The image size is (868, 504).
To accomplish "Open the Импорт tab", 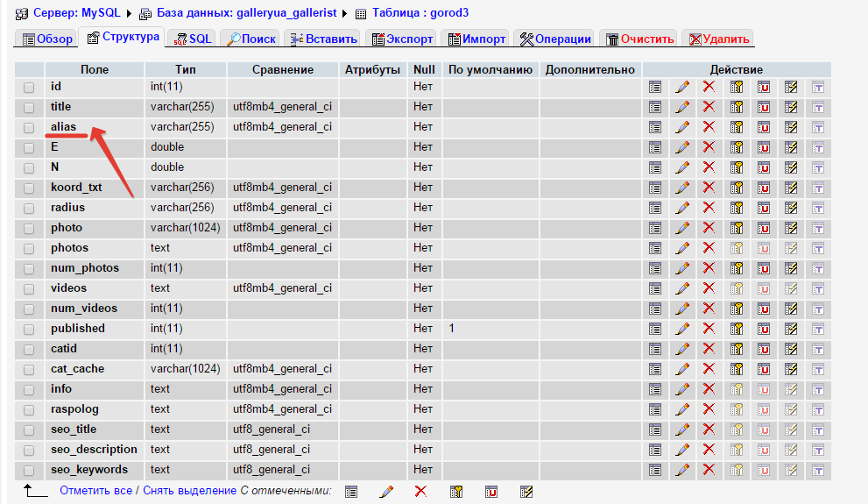I will pyautogui.click(x=476, y=39).
